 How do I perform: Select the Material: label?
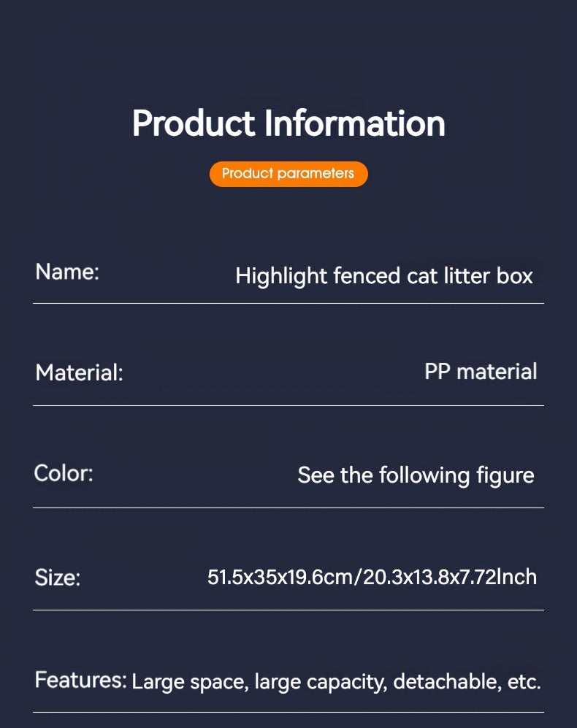(79, 373)
